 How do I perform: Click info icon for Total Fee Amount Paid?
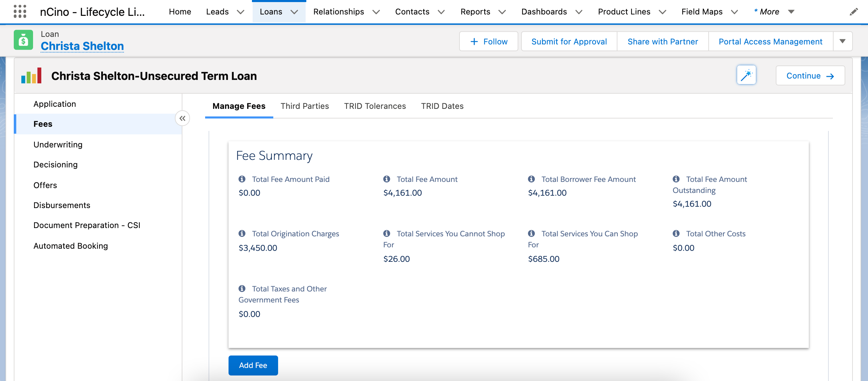click(242, 179)
